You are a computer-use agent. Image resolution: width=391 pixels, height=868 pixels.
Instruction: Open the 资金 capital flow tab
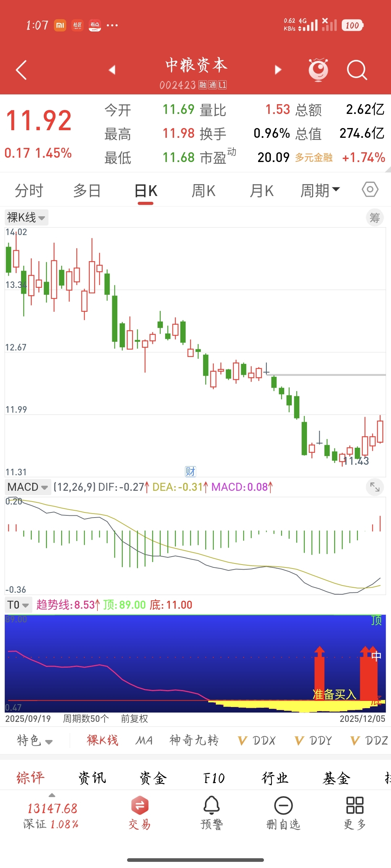pos(153,778)
